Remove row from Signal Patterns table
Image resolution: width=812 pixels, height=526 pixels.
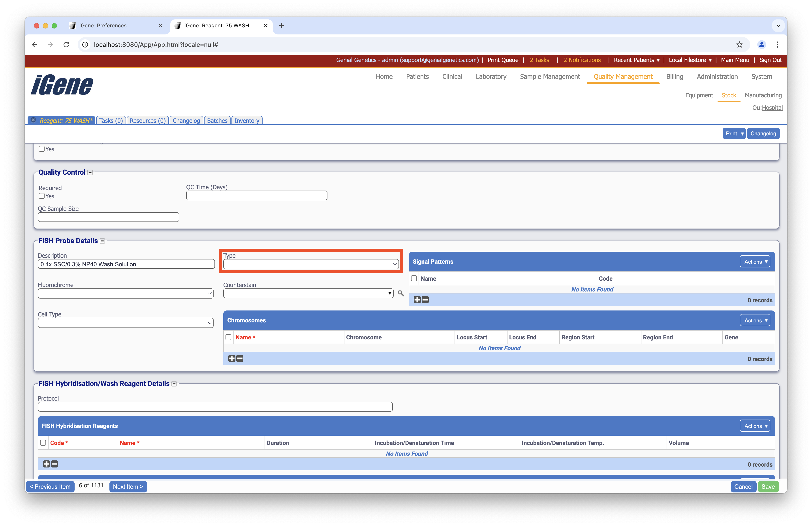pos(425,300)
